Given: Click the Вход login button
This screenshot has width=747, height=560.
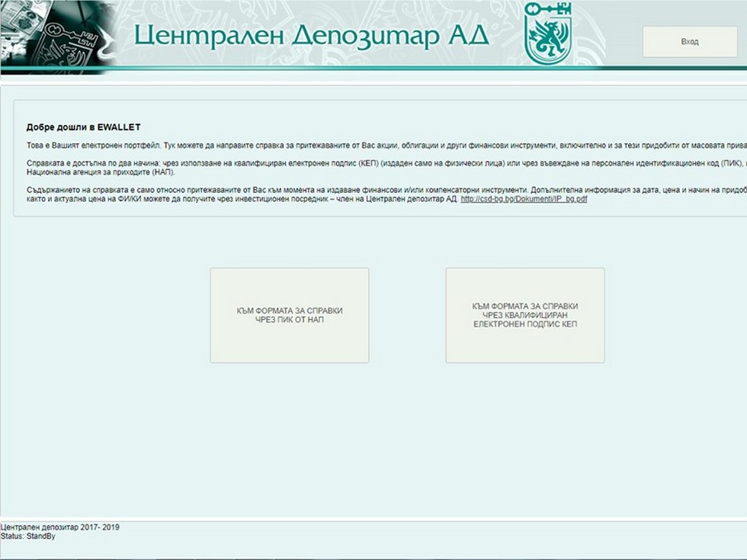Looking at the screenshot, I should click(x=689, y=42).
